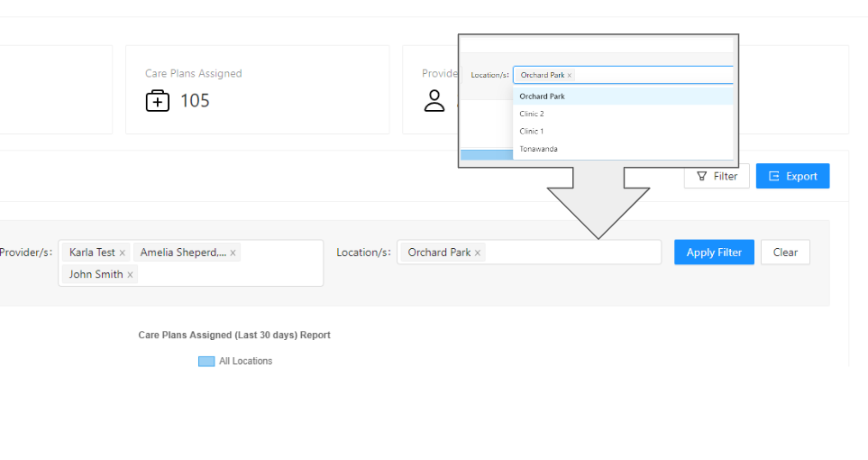This screenshot has height=460, width=868.
Task: Click the blue All Locations legend swatch
Action: click(206, 361)
